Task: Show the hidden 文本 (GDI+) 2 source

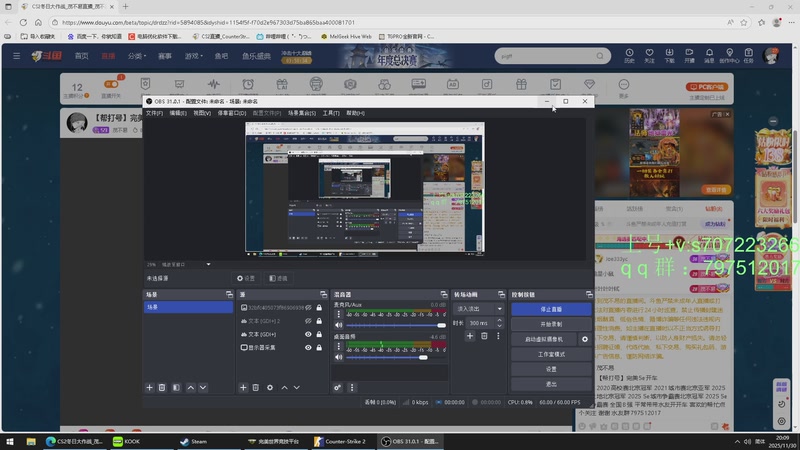Action: 308,321
